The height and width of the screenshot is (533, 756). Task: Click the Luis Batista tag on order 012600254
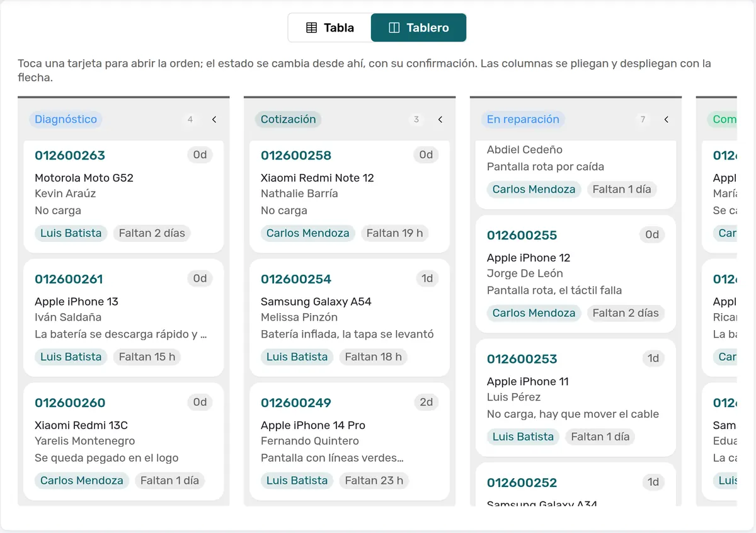(x=297, y=357)
